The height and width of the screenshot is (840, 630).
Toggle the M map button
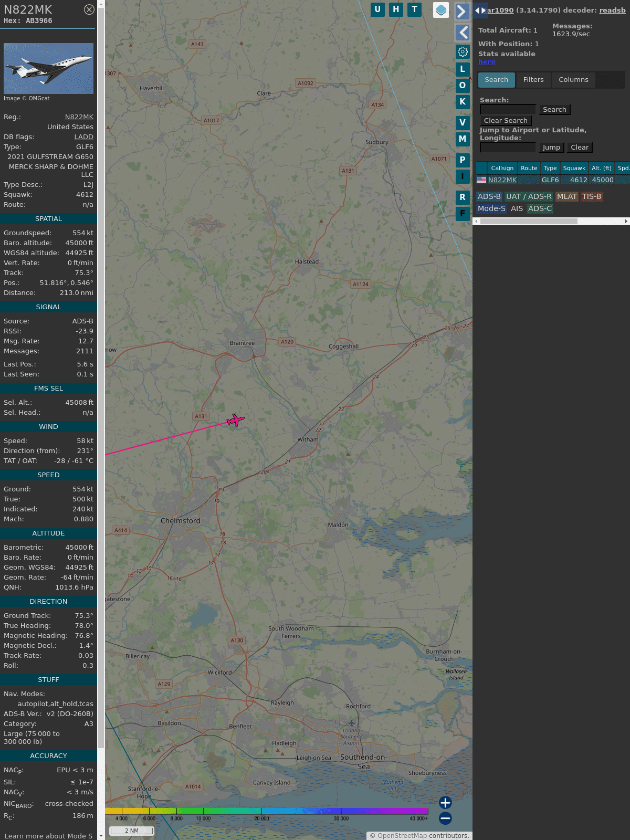tap(463, 139)
